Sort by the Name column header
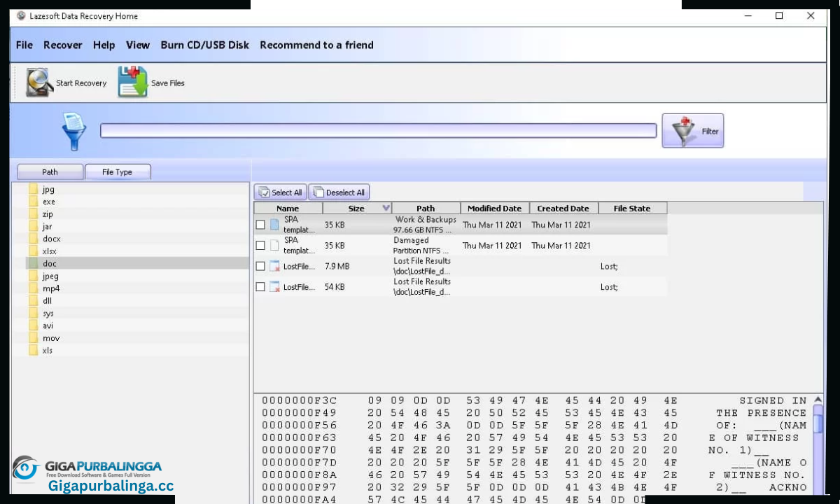Viewport: 840px width, 504px height. (x=288, y=209)
